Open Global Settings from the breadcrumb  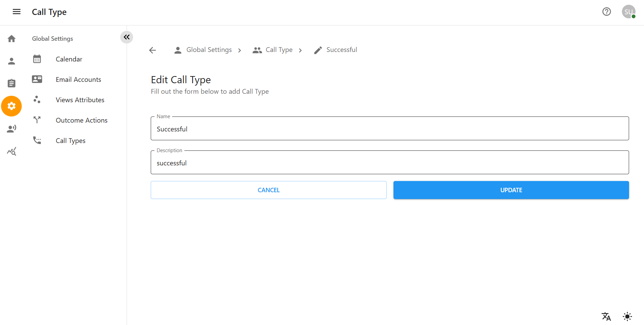[x=209, y=50]
